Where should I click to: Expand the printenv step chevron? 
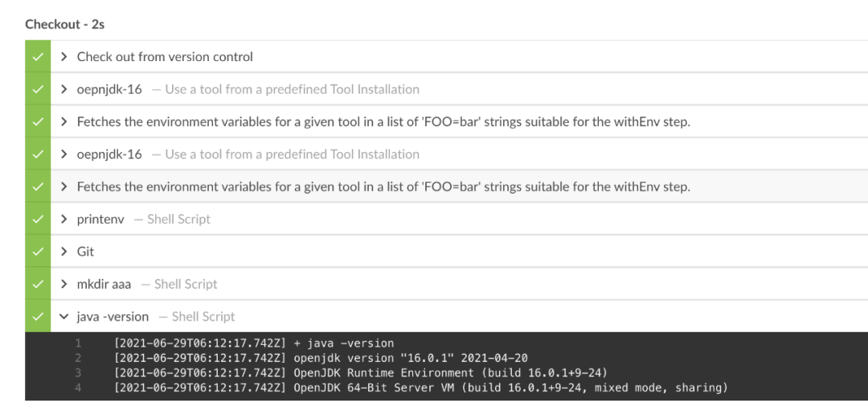coord(64,219)
